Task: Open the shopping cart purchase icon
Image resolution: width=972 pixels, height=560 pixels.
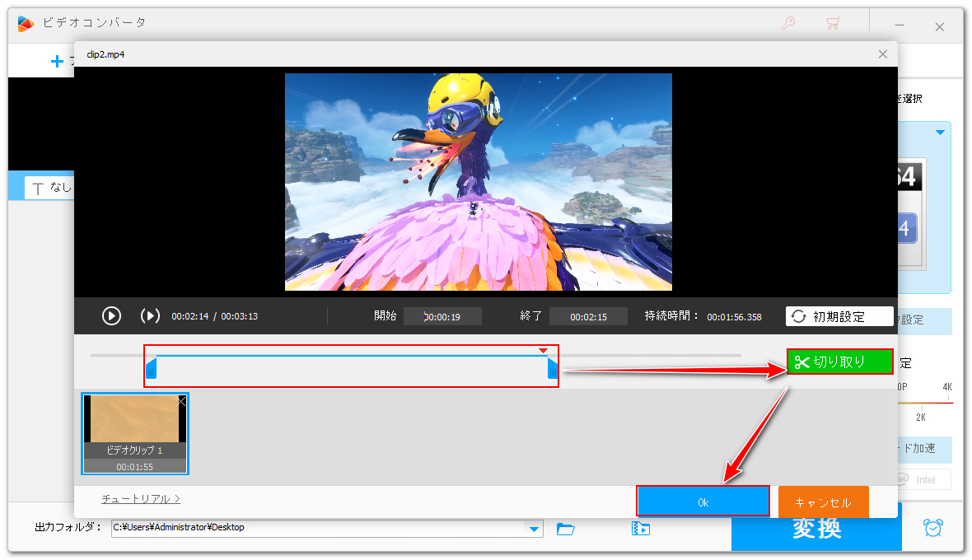Action: (833, 24)
